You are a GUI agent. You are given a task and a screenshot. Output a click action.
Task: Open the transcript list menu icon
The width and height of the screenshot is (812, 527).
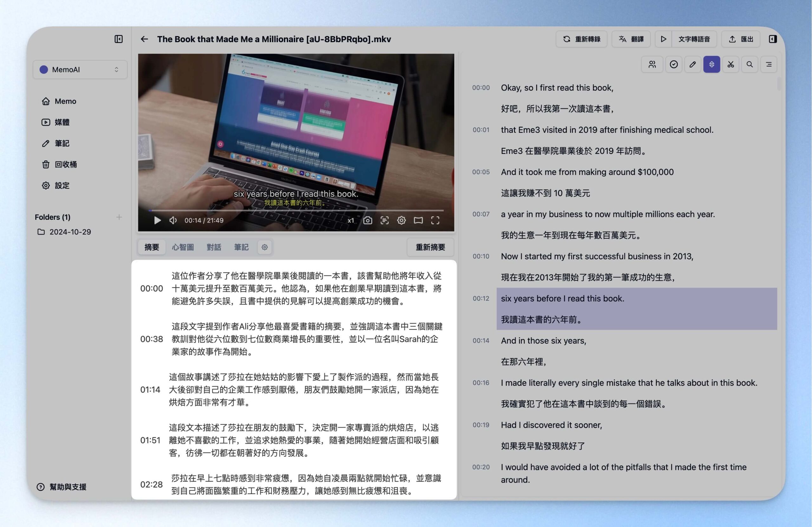tap(769, 64)
